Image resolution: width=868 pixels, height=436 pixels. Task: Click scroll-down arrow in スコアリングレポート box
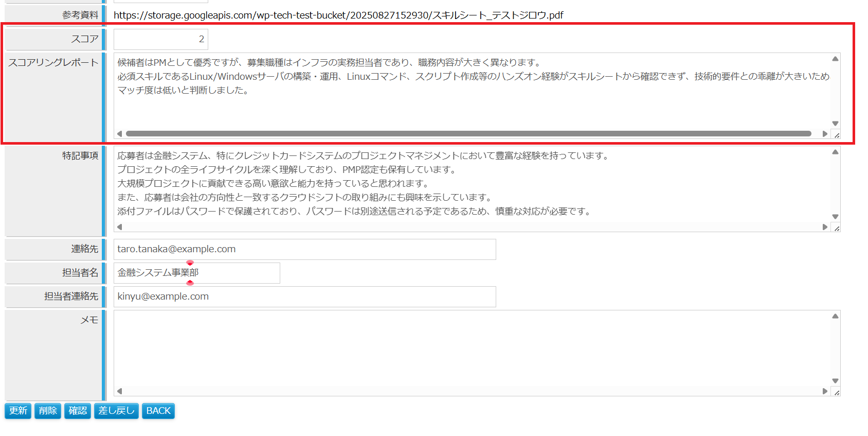(x=835, y=124)
